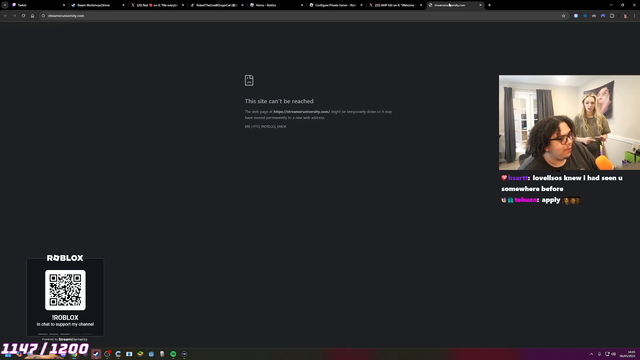
Task: Switch to the Configure Private Server tab
Action: [336, 5]
